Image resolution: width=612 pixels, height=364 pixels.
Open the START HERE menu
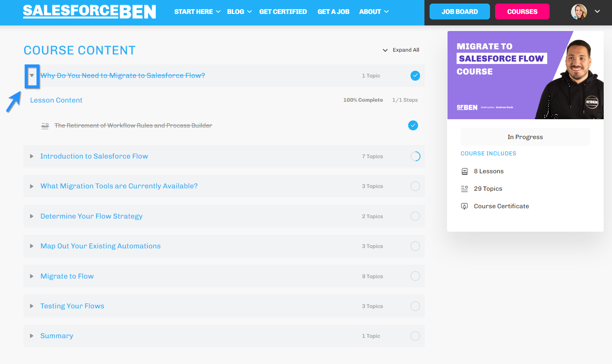[197, 12]
